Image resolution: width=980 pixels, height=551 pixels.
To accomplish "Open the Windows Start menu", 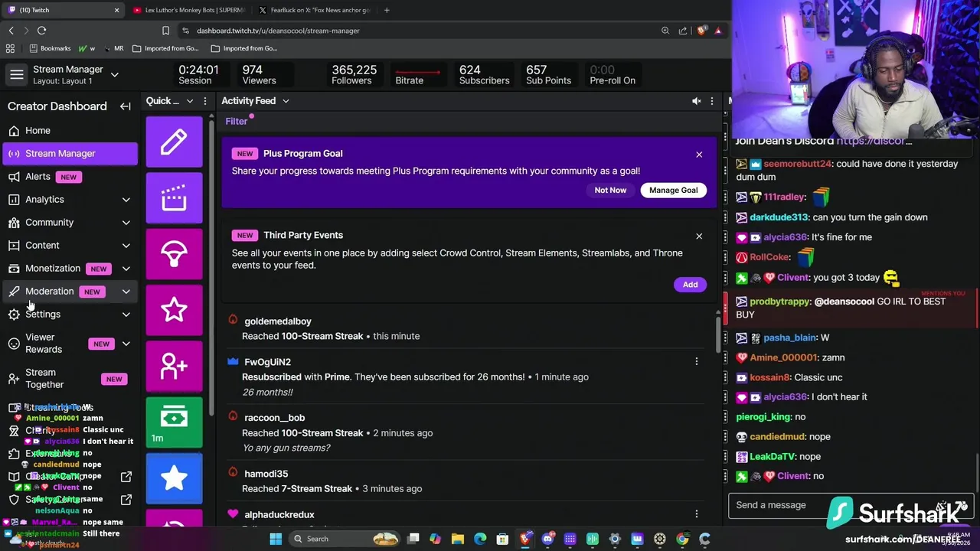I will tap(276, 539).
